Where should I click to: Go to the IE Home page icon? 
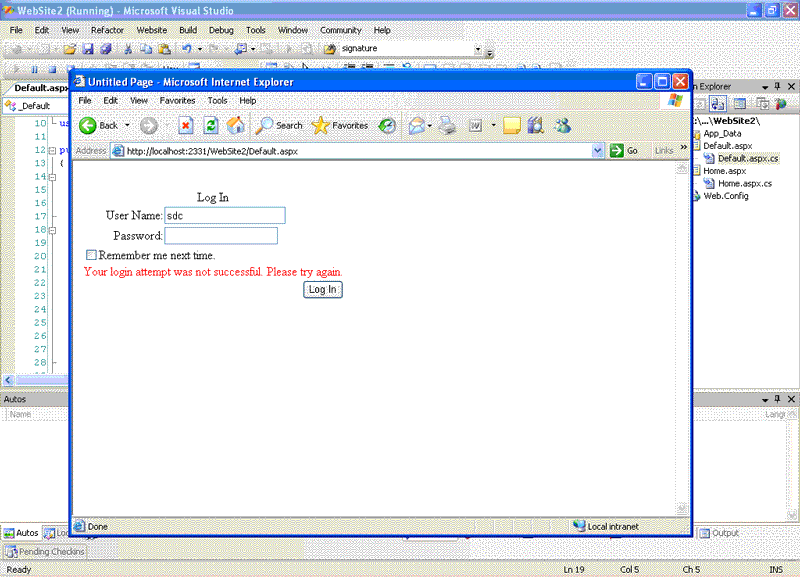point(236,126)
